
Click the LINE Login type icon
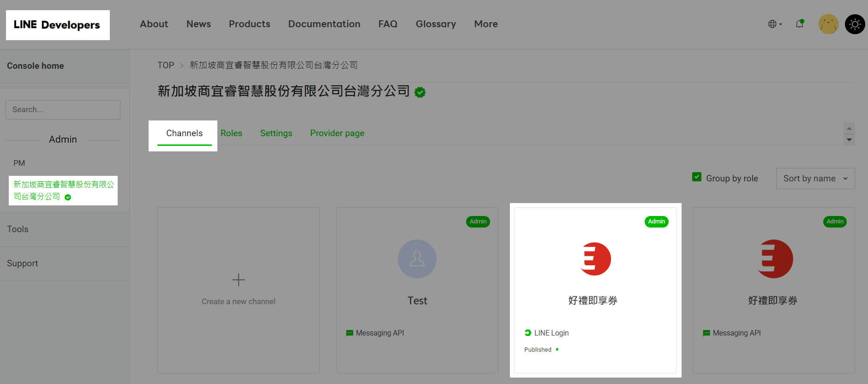(x=528, y=333)
